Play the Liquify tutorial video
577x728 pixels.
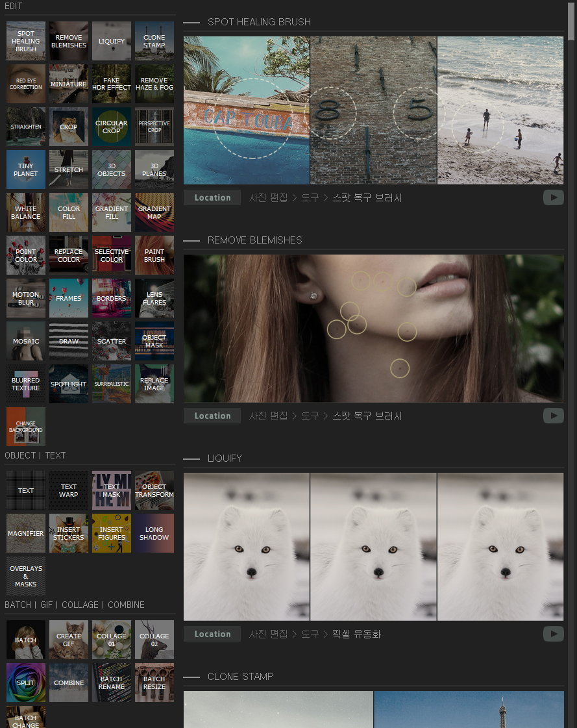[x=554, y=634]
